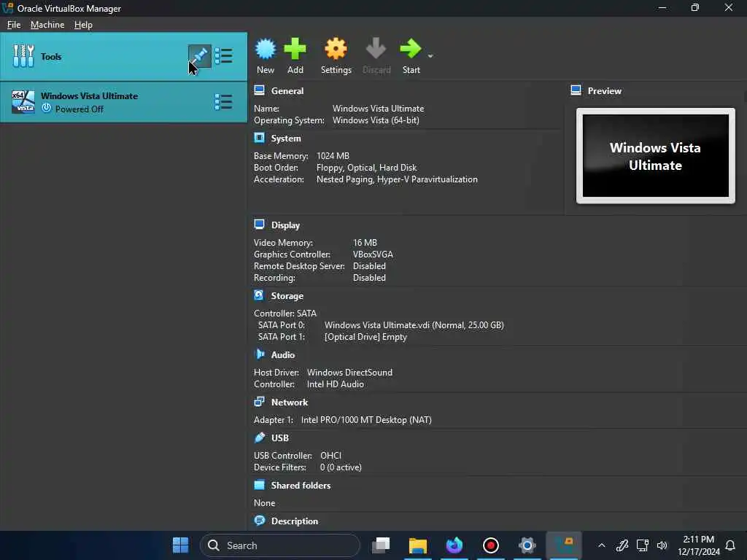Open the VirtualBox taskbar icon
Image resolution: width=747 pixels, height=560 pixels.
click(x=564, y=545)
